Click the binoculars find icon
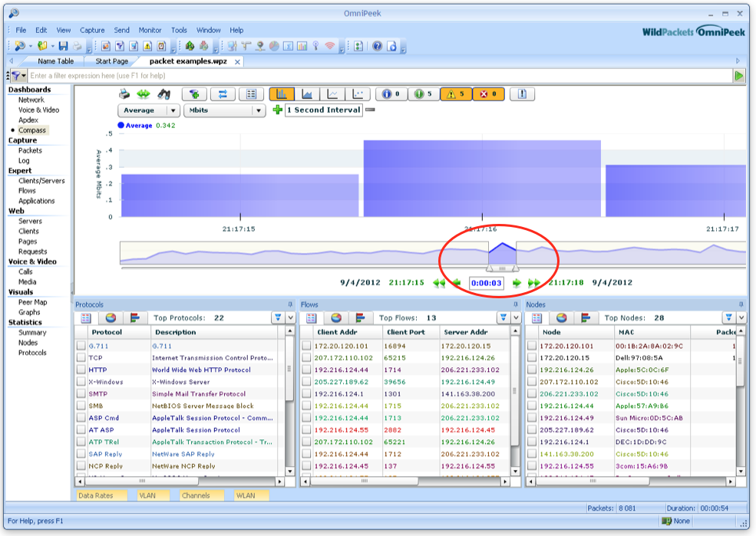This screenshot has height=536, width=756. 164,94
